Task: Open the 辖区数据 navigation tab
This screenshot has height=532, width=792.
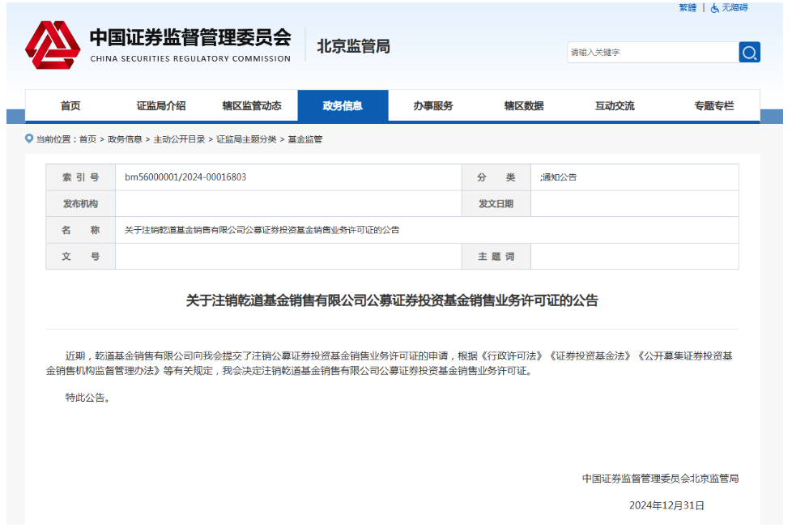Action: [x=524, y=105]
